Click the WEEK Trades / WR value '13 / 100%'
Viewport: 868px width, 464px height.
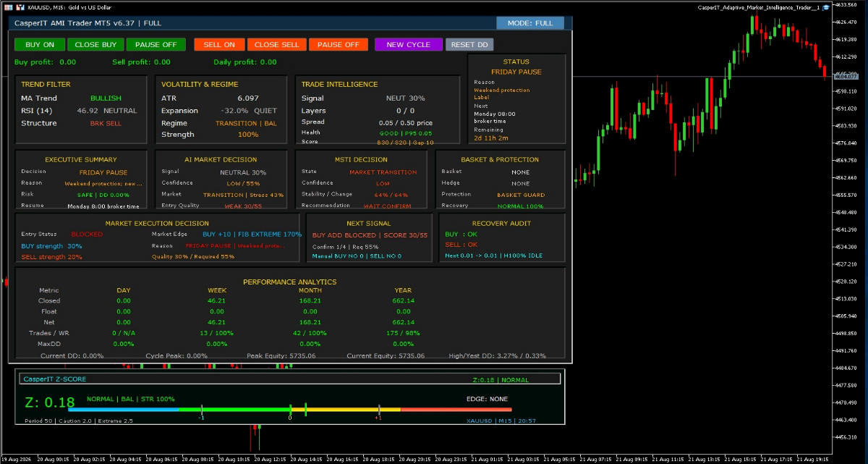[x=217, y=333]
